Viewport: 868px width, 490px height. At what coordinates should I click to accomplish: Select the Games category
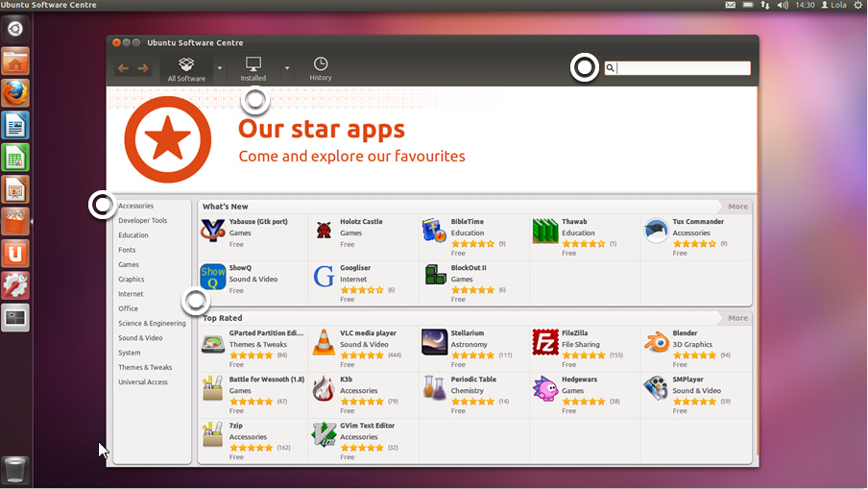[129, 264]
